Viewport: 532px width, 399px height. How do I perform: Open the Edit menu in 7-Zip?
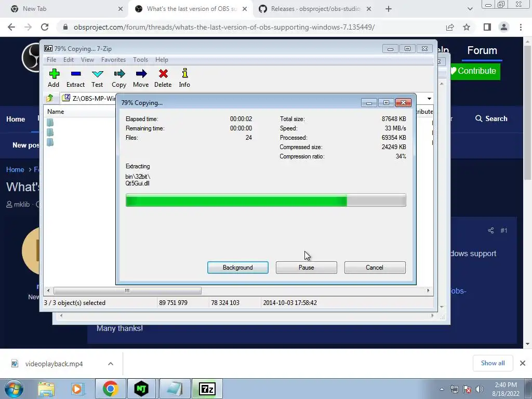[x=69, y=60]
